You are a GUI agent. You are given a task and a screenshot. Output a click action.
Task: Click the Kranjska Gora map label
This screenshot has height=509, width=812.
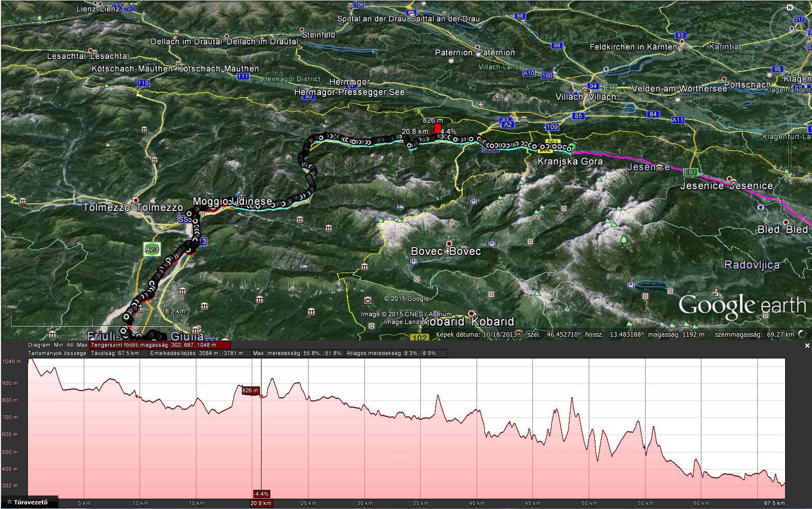click(570, 161)
